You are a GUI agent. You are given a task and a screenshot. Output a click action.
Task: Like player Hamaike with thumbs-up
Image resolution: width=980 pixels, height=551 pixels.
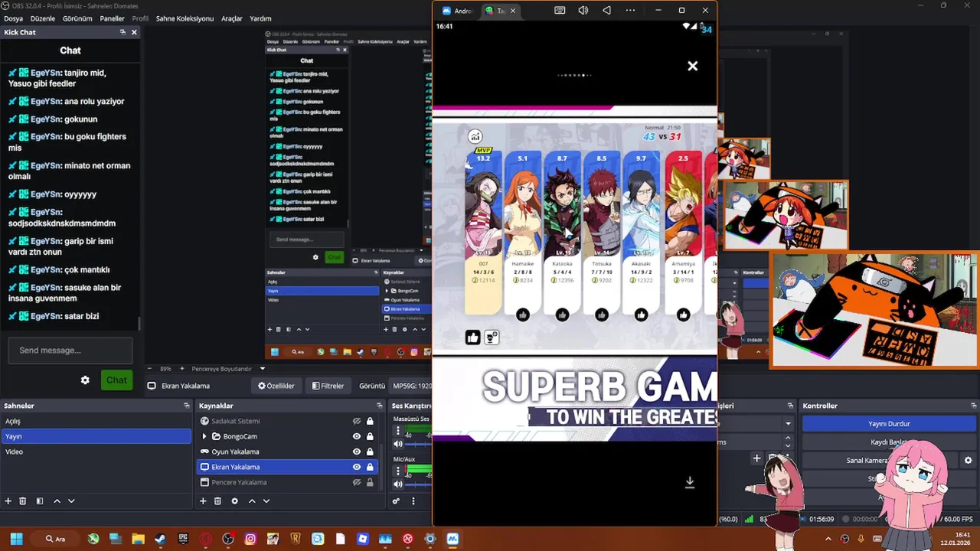point(523,315)
